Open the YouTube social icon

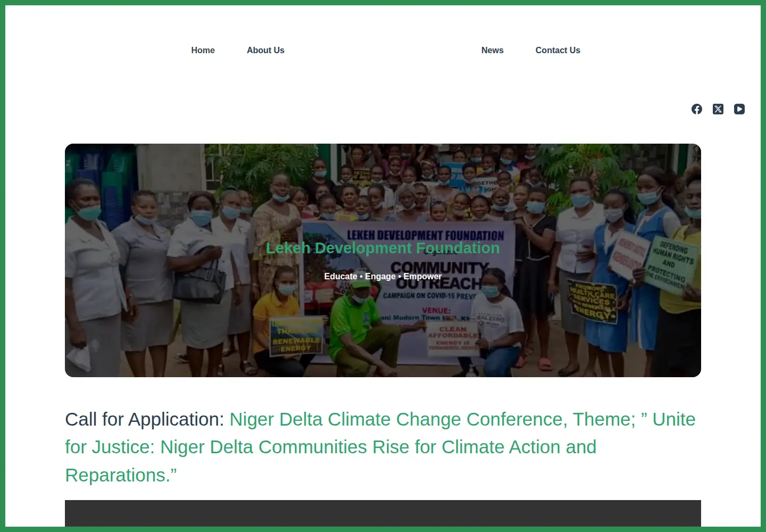click(739, 109)
